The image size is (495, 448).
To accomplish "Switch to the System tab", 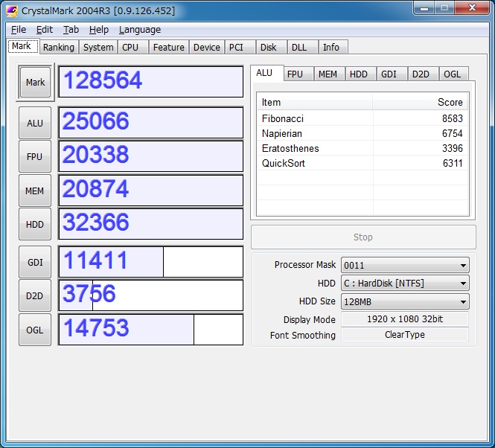I will coord(98,47).
